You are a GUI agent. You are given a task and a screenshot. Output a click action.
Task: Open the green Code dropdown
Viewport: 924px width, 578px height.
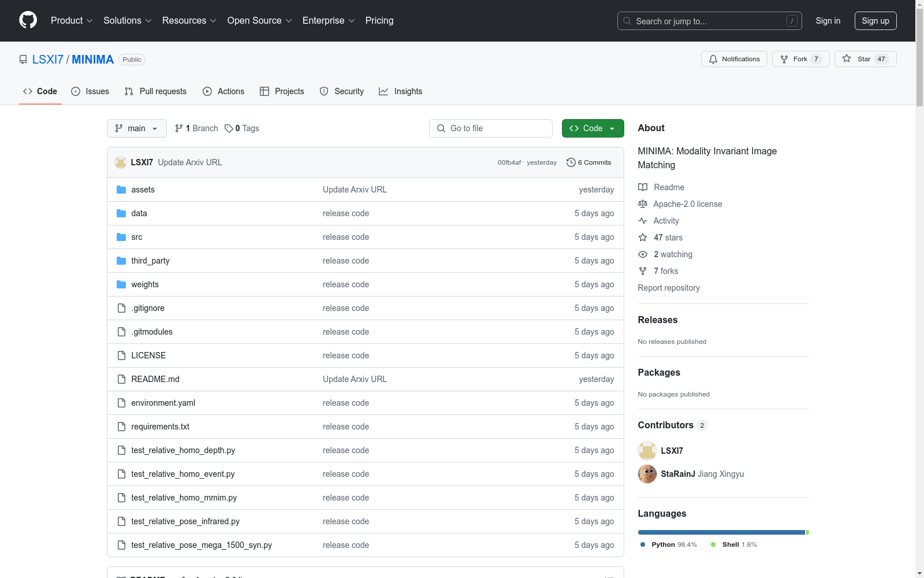[593, 128]
